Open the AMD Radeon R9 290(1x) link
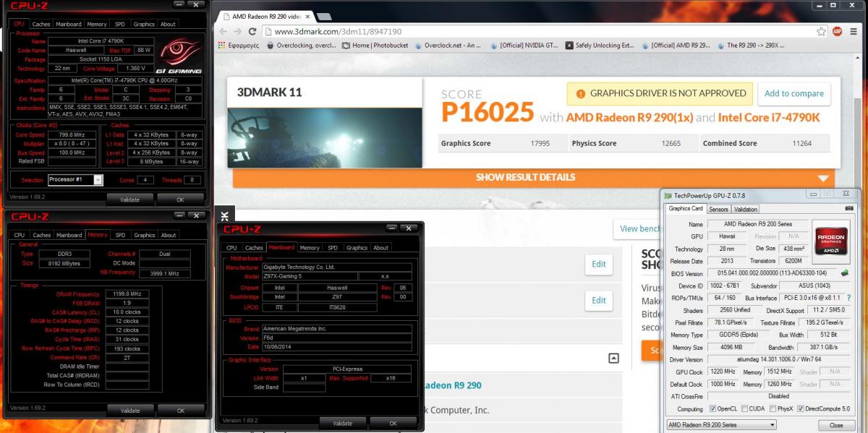868x433 pixels. 629,117
